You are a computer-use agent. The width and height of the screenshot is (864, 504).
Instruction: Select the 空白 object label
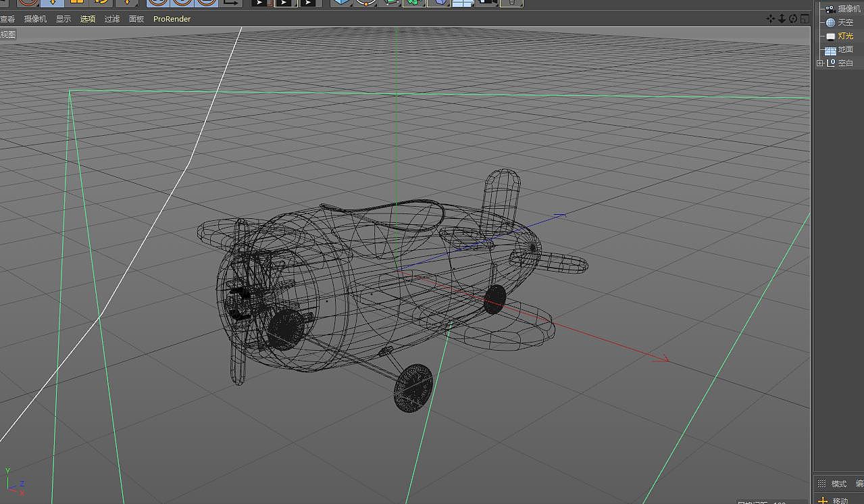(x=846, y=63)
